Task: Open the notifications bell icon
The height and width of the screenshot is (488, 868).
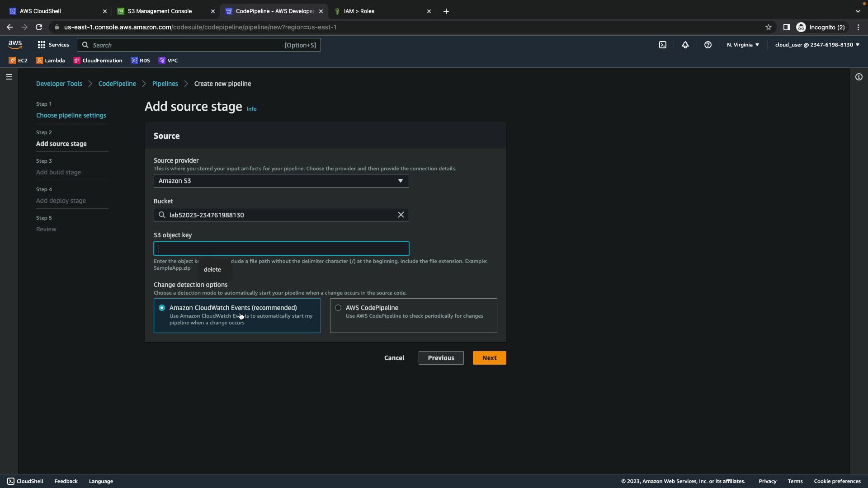Action: [685, 45]
